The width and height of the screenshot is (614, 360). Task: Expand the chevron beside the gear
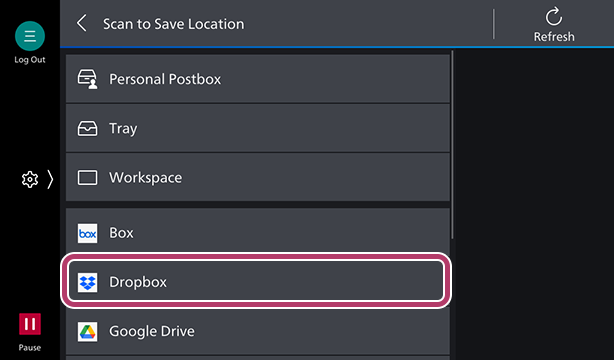coord(50,179)
